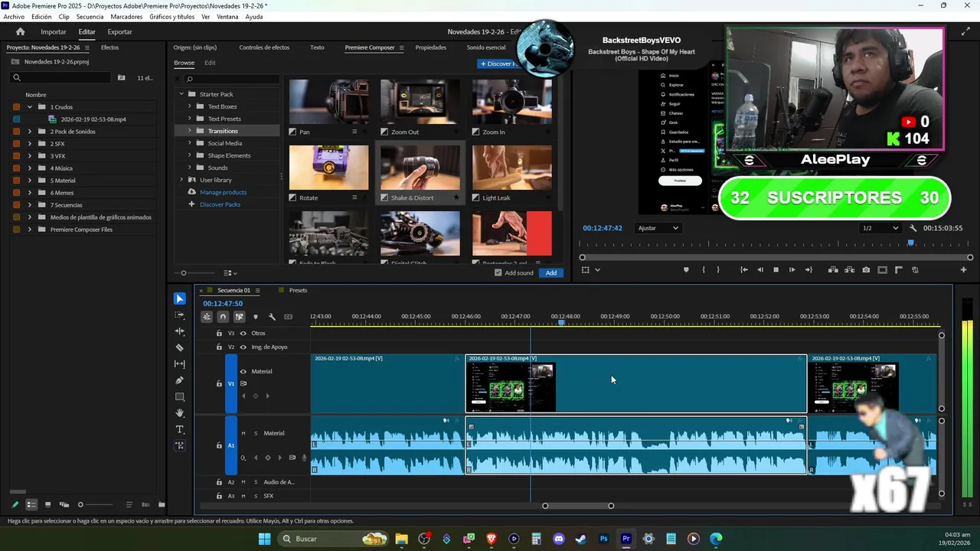
Task: Select the Type tool
Action: (179, 429)
